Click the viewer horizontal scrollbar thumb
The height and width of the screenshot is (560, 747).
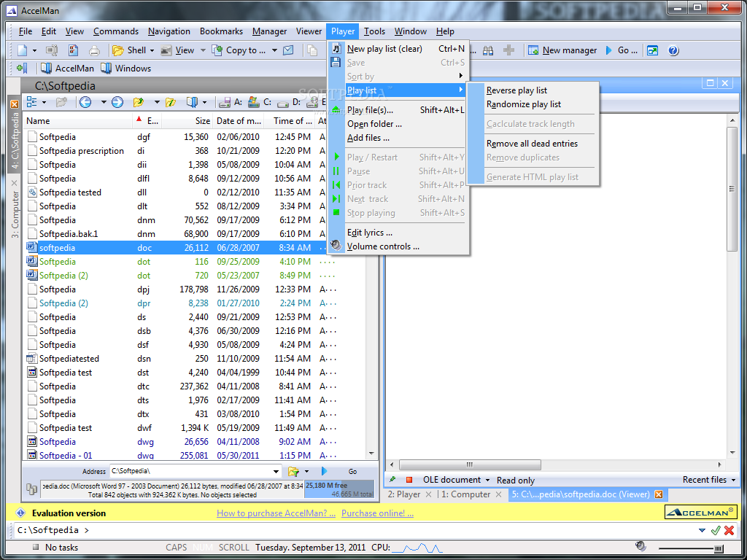(470, 464)
